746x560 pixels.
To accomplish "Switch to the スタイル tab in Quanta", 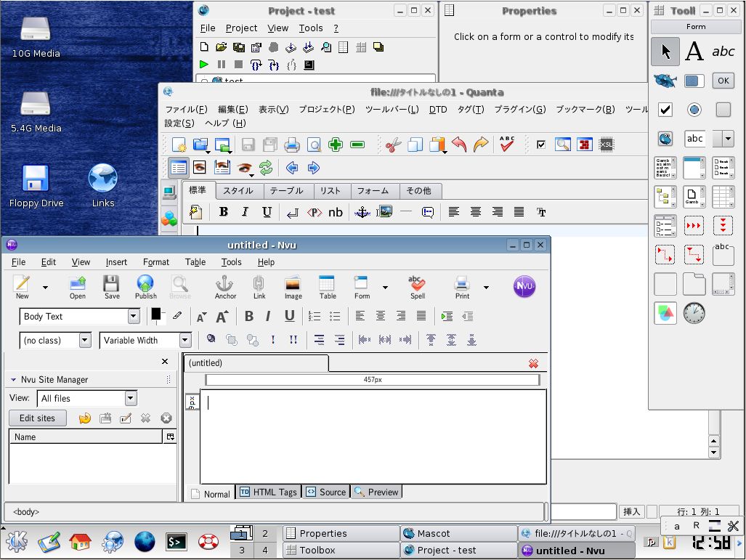I will click(x=238, y=191).
